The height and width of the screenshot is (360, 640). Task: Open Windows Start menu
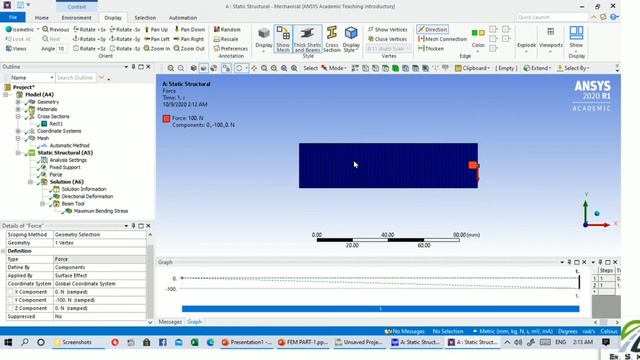point(8,342)
